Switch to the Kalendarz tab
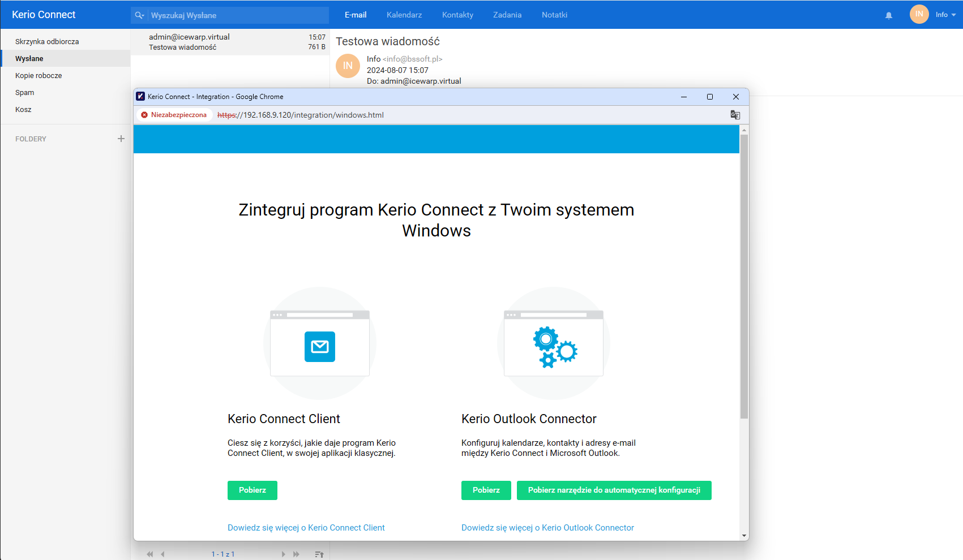Screen dimensions: 963x560 [x=404, y=15]
